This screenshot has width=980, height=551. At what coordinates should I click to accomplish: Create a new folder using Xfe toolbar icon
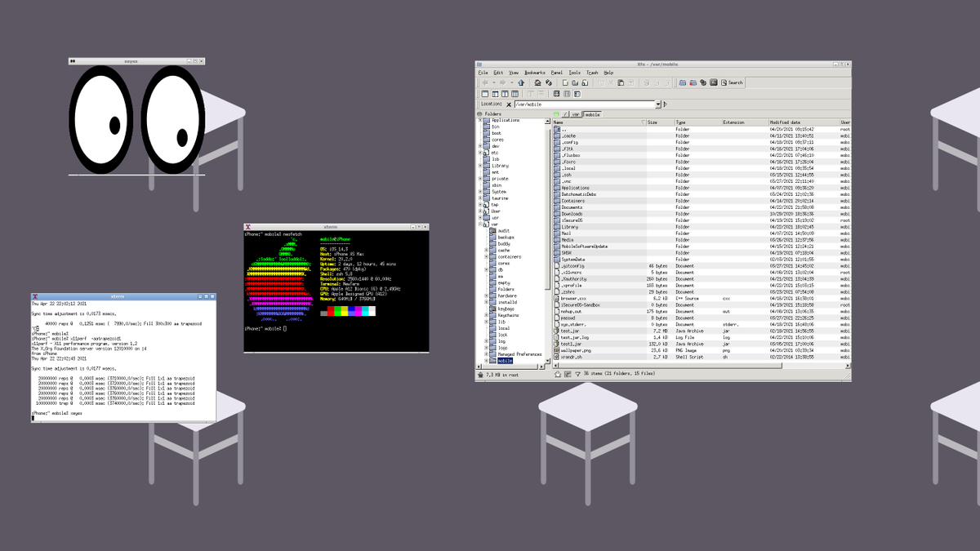pos(575,82)
